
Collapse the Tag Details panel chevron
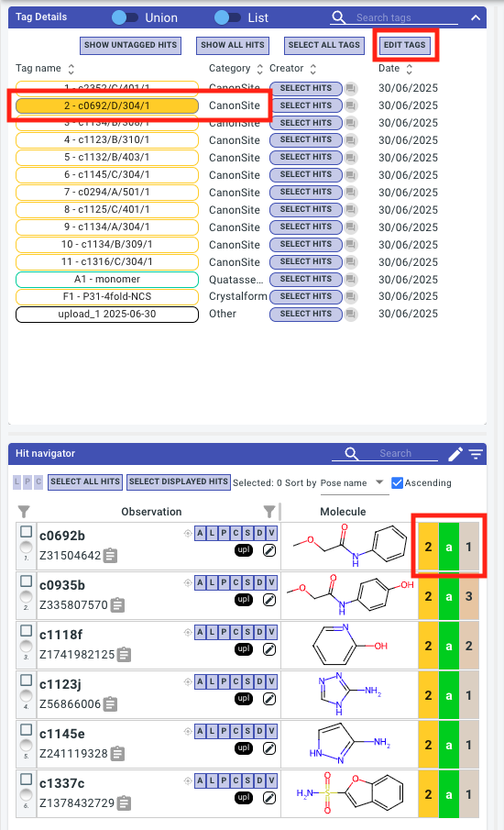pyautogui.click(x=476, y=17)
